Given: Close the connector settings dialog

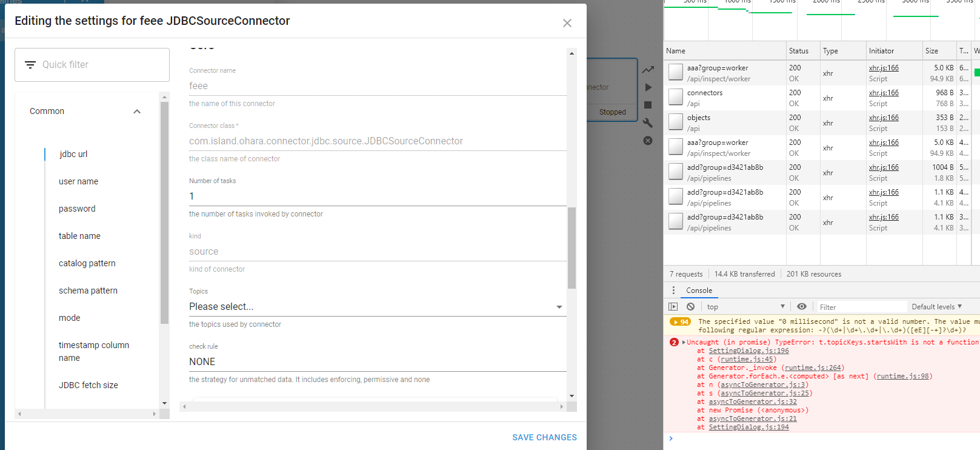Looking at the screenshot, I should point(567,23).
